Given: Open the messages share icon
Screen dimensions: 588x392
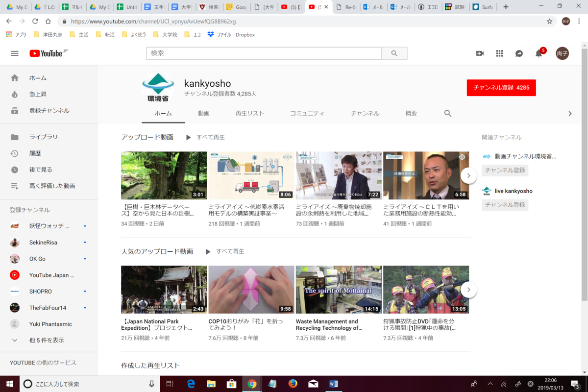Looking at the screenshot, I should (519, 53).
